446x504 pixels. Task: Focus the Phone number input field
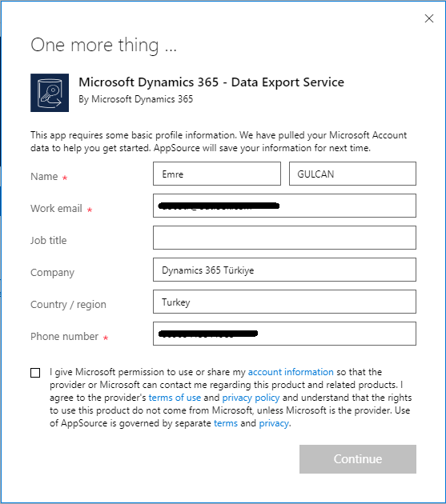[284, 334]
